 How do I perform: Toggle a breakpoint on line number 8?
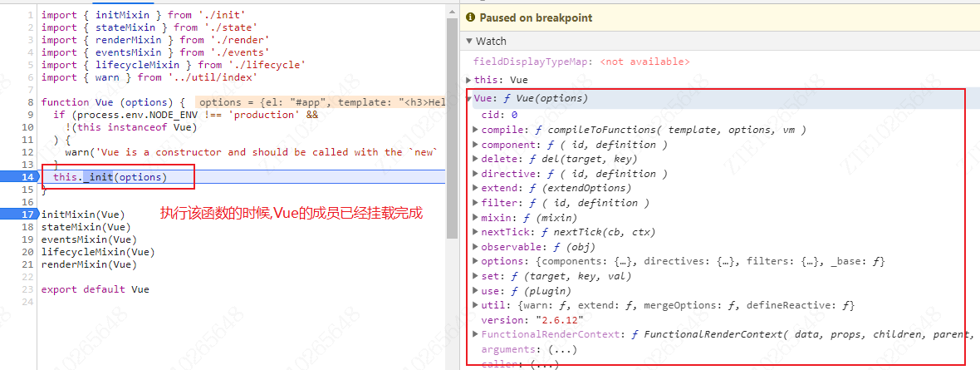[x=30, y=102]
